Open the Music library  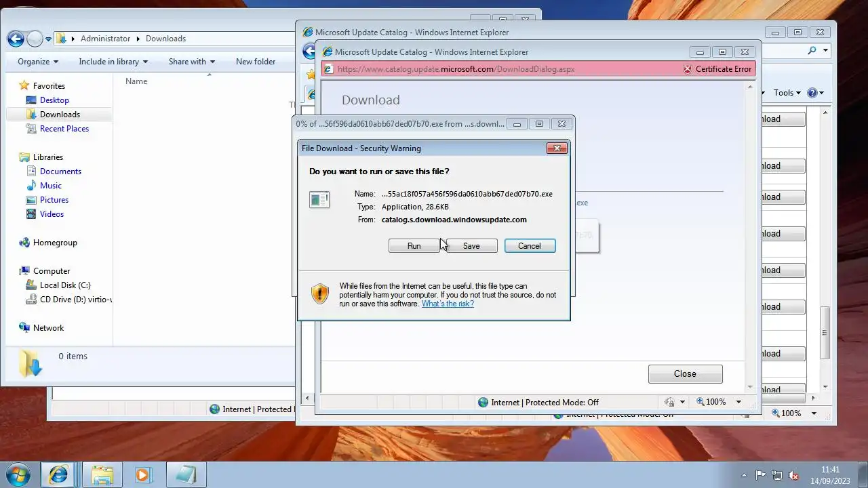pyautogui.click(x=51, y=186)
